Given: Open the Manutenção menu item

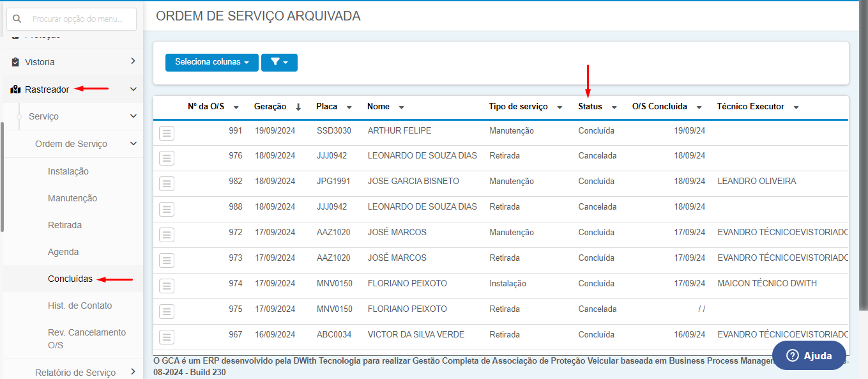Looking at the screenshot, I should [73, 198].
